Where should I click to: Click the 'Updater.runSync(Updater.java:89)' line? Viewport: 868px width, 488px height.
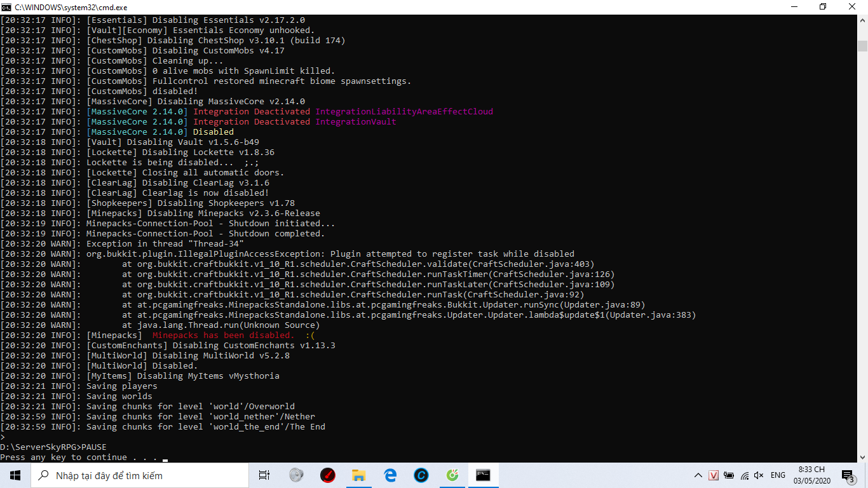coord(323,304)
